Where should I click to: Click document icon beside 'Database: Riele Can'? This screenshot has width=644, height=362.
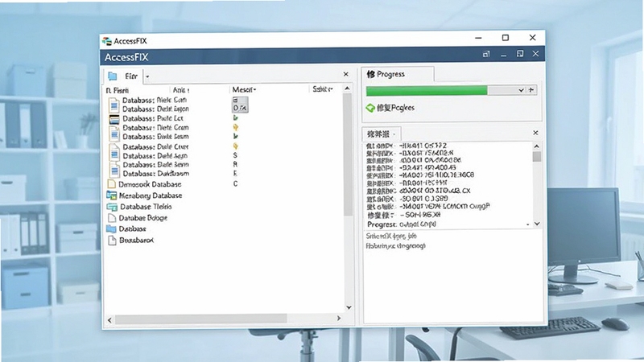(114, 105)
